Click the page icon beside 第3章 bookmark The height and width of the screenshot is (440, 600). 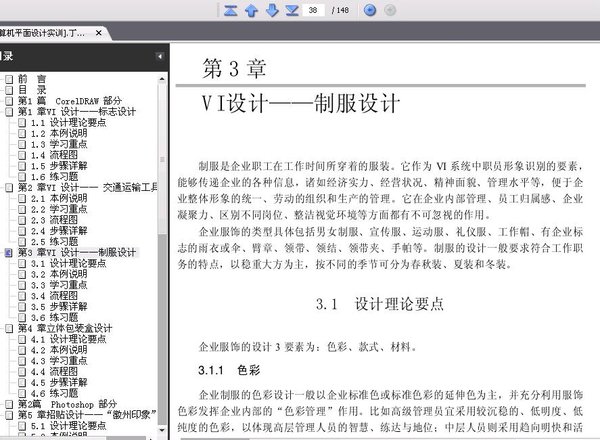click(x=9, y=253)
